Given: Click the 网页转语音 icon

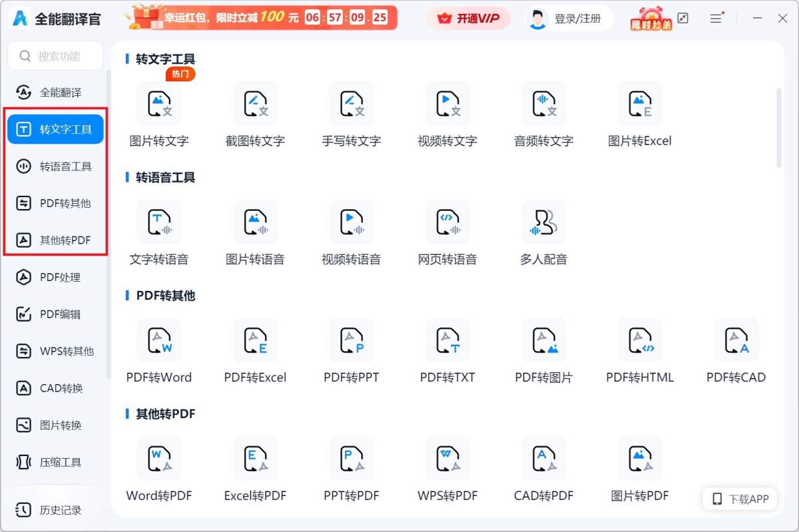Looking at the screenshot, I should tap(447, 222).
